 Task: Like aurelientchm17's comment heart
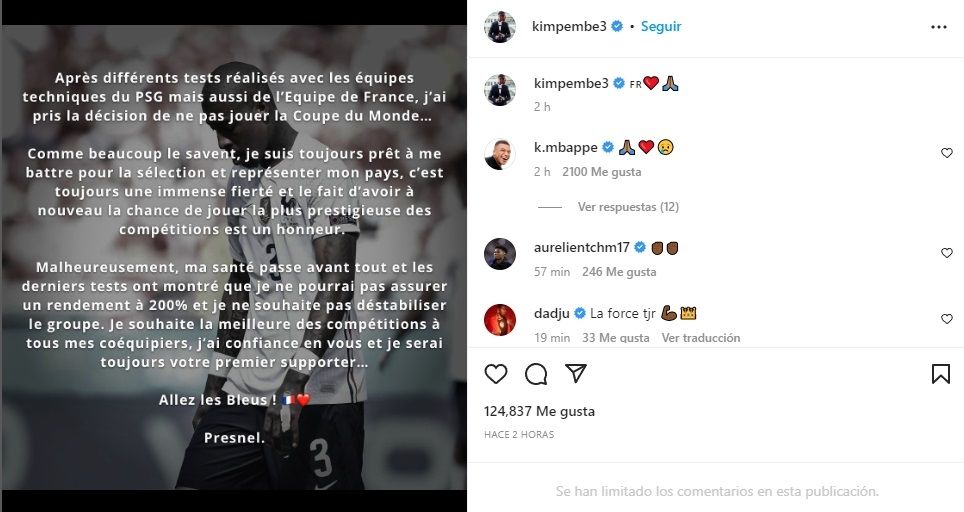point(947,253)
